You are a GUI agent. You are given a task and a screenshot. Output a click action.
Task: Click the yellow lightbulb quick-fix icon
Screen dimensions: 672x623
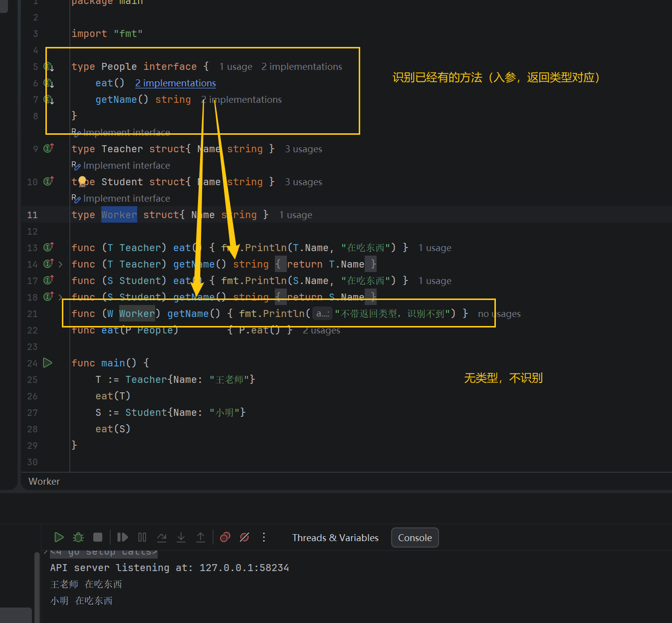[82, 181]
